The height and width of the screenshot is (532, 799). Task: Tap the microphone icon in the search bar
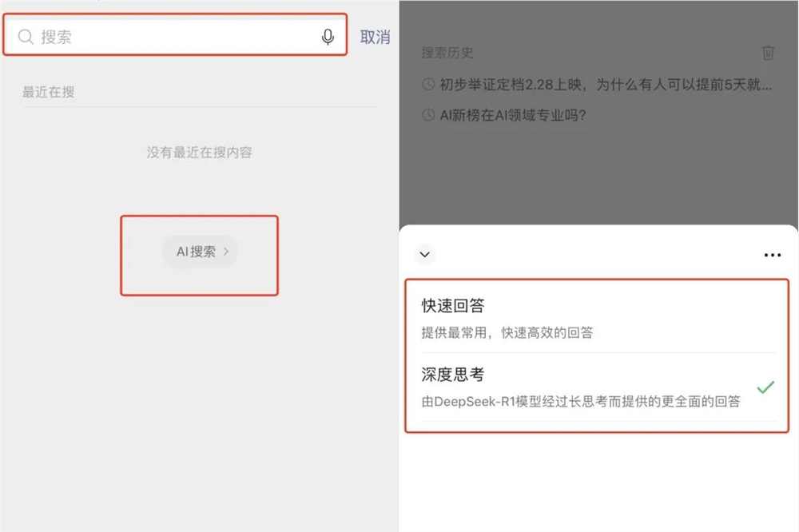click(x=328, y=35)
